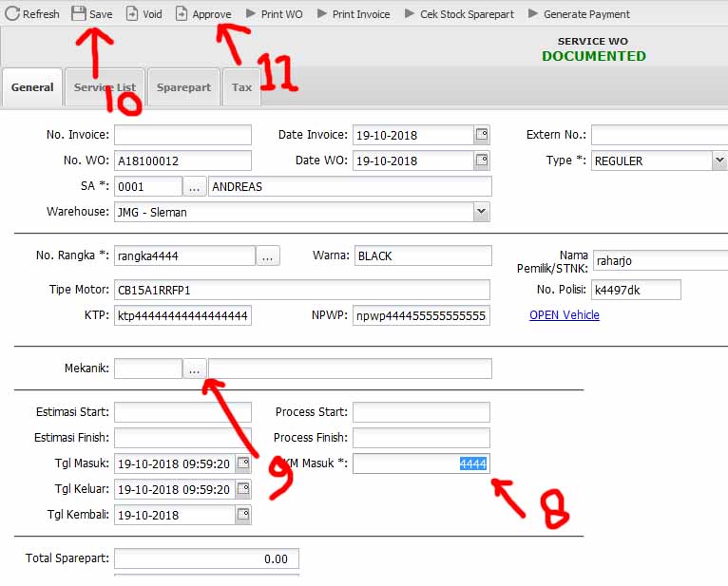This screenshot has width=728, height=586.
Task: Open the No. Rangka lookup button
Action: (x=268, y=255)
